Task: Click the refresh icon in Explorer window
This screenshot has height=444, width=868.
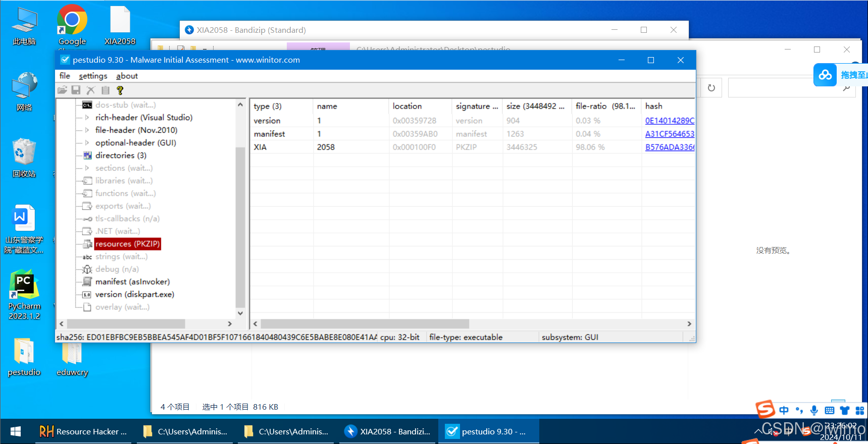Action: click(711, 88)
